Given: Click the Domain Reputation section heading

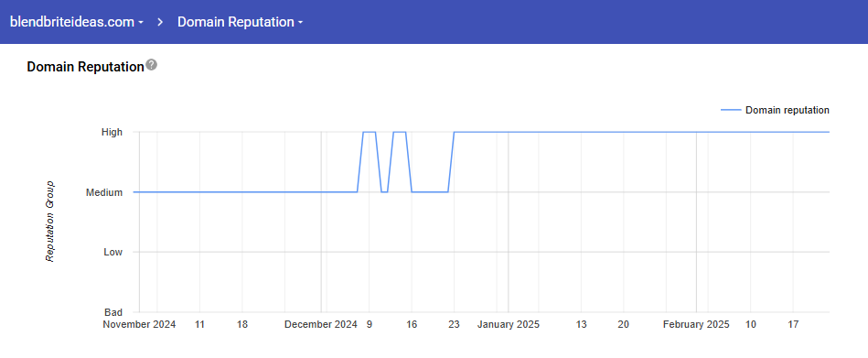Looking at the screenshot, I should 85,67.
